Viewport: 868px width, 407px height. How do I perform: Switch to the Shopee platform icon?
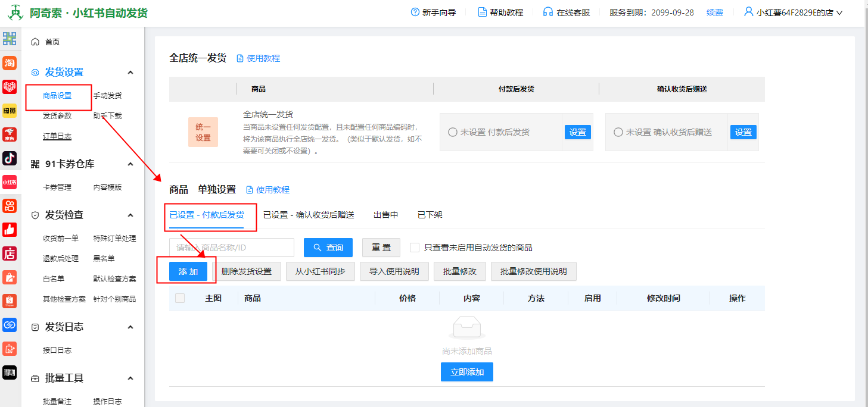click(10, 301)
